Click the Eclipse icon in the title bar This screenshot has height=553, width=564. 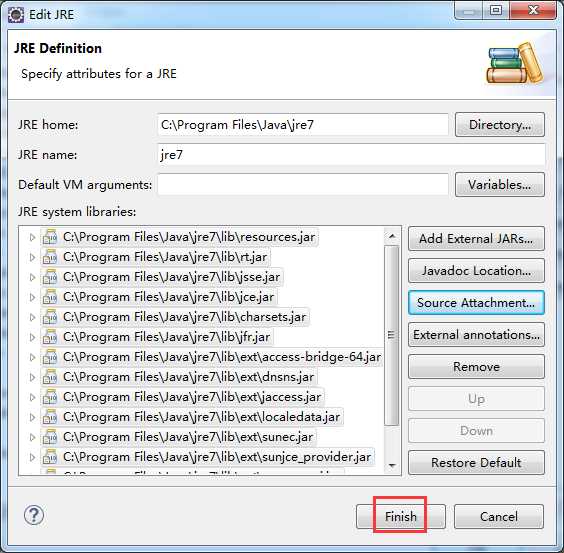pos(16,15)
